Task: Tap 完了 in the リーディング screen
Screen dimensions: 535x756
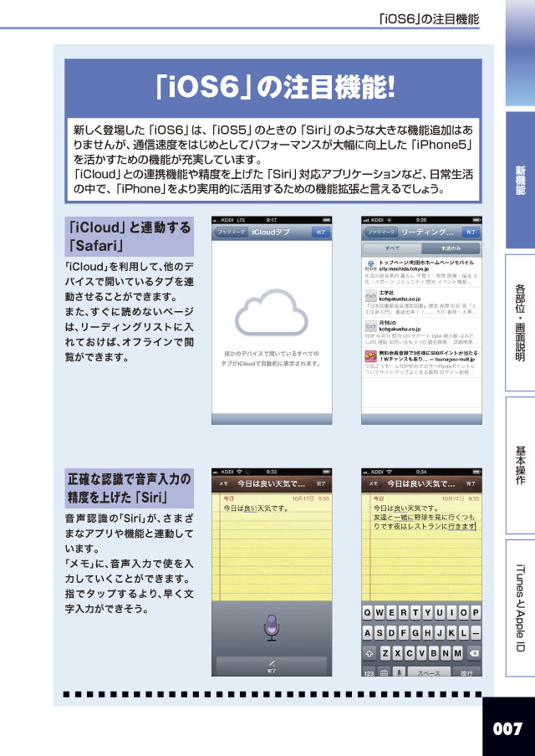Action: pos(471,232)
